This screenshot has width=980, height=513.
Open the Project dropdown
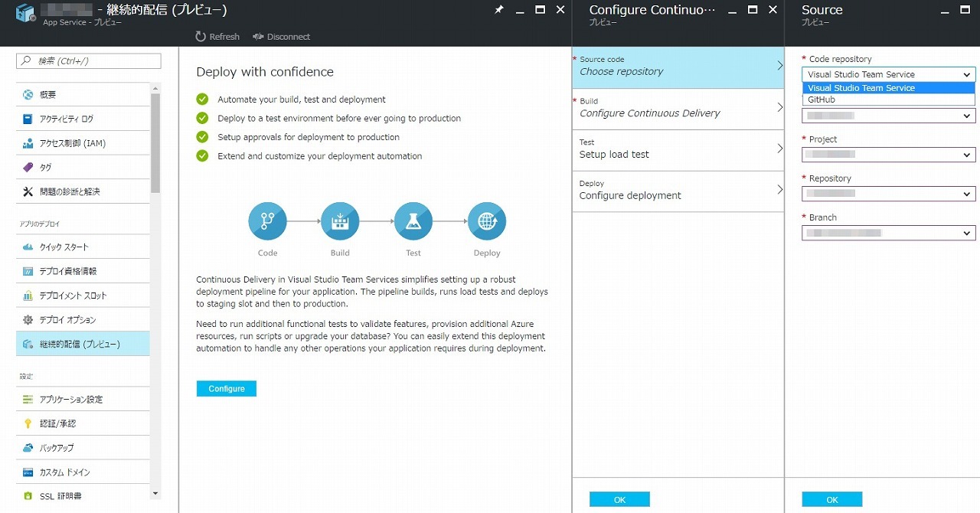889,155
